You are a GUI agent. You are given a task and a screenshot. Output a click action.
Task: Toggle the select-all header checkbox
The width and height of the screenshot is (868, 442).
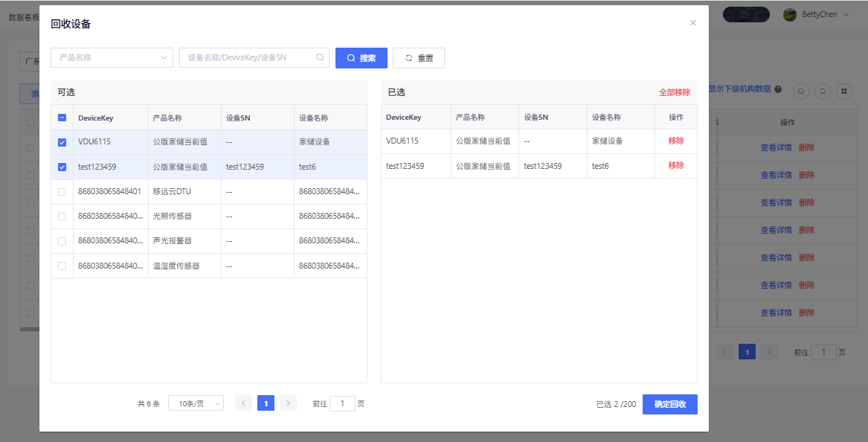(x=62, y=118)
